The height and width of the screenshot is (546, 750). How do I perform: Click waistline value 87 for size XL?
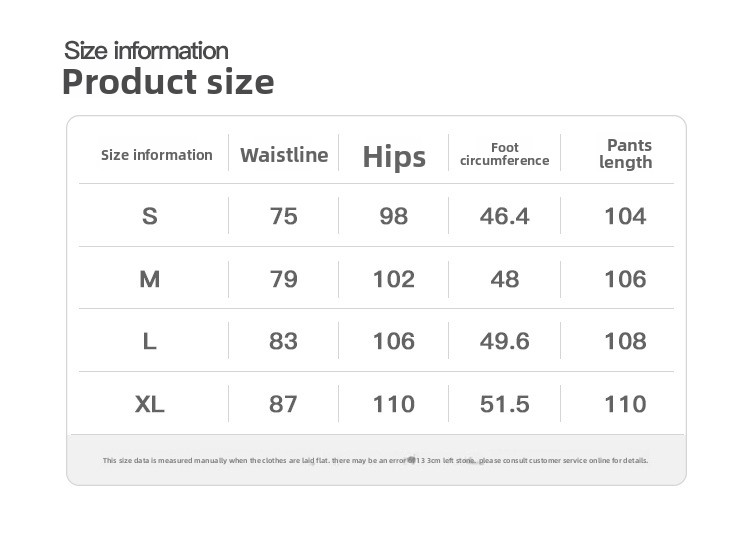point(284,404)
